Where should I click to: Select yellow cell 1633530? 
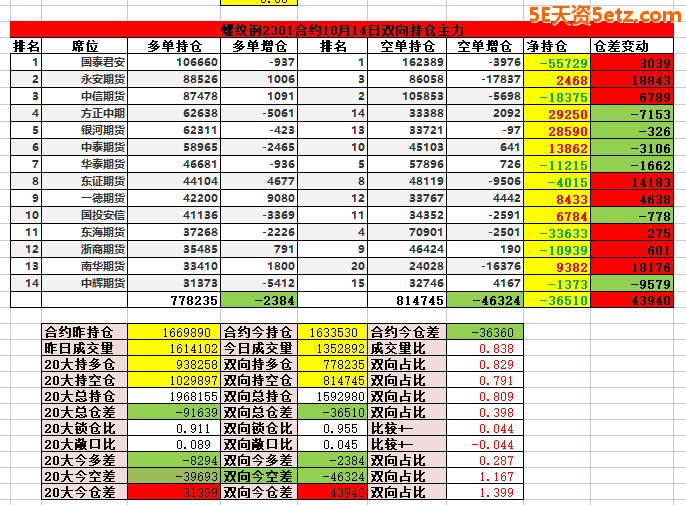click(332, 332)
